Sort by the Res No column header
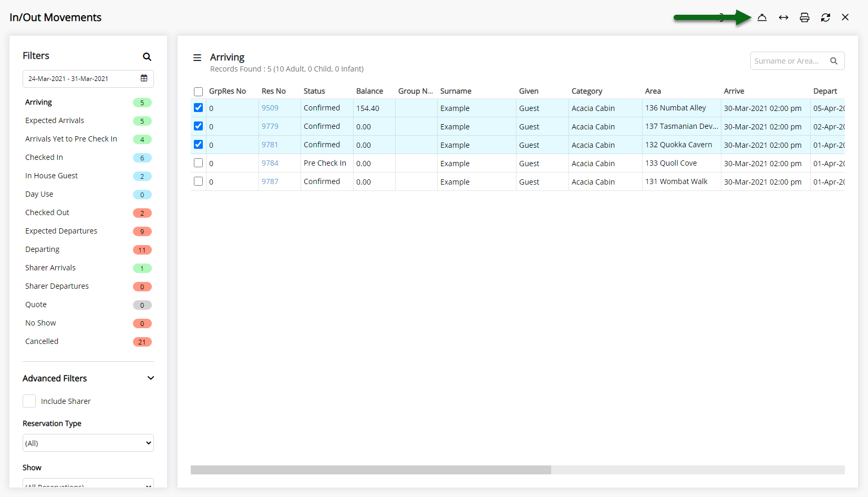The width and height of the screenshot is (868, 497). 274,91
